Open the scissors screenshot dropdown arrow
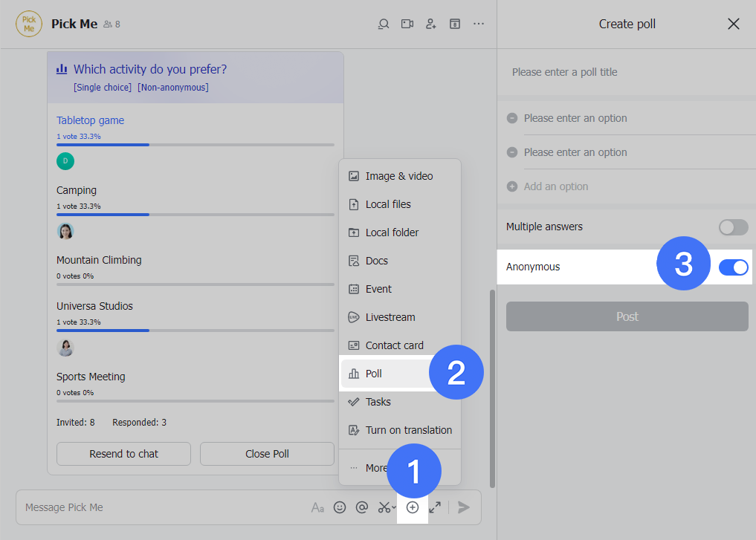 click(x=394, y=508)
